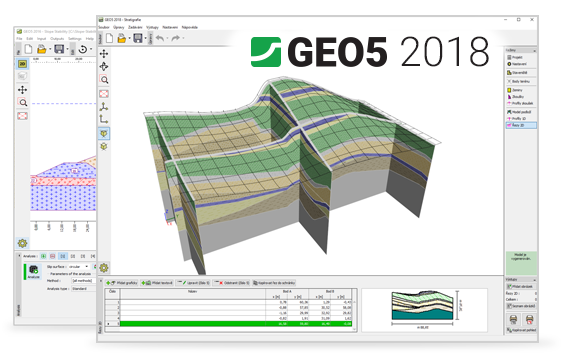Open the Slip surface circular dropdown
561x362 pixels.
point(78,266)
